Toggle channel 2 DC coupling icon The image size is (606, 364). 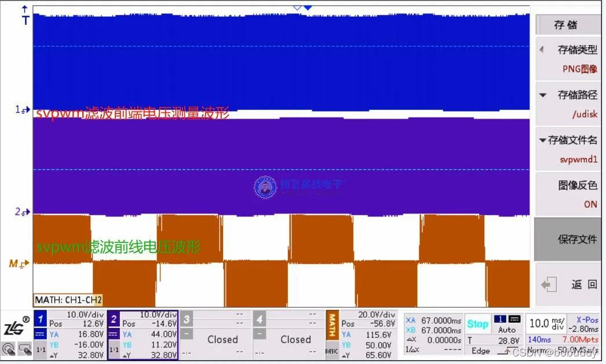pos(113,334)
